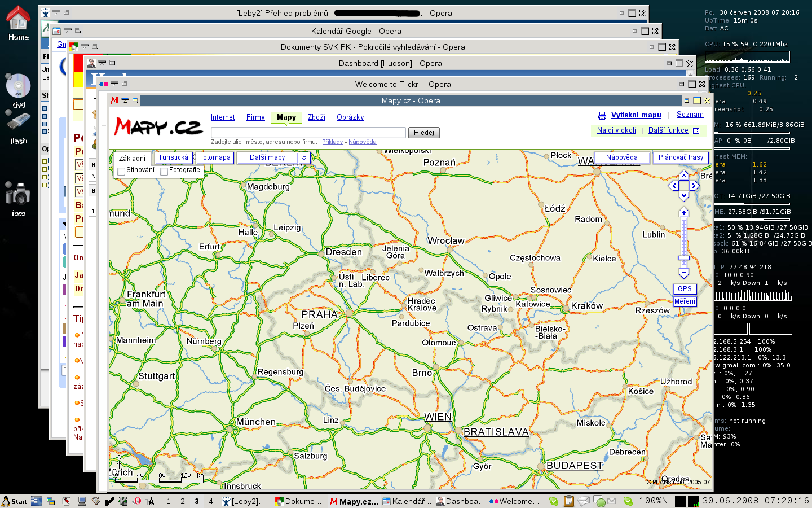Click the Nápověda map button
The height and width of the screenshot is (508, 812).
[x=622, y=157]
